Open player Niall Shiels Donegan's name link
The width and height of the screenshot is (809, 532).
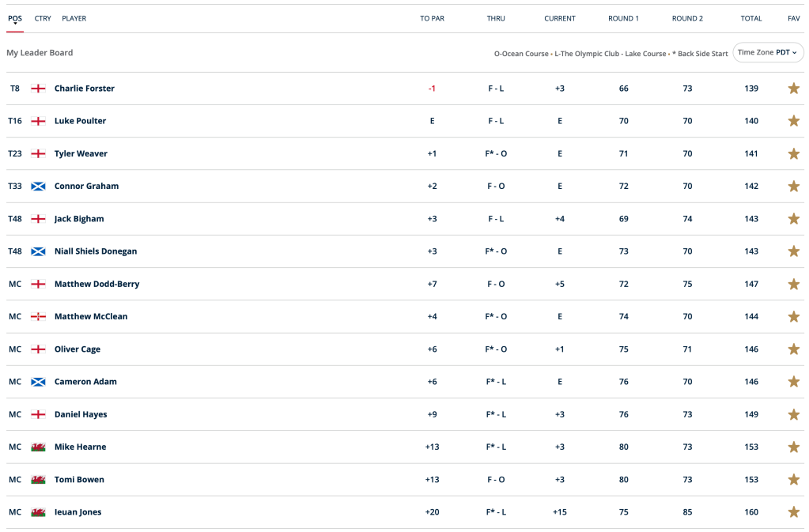click(x=96, y=251)
